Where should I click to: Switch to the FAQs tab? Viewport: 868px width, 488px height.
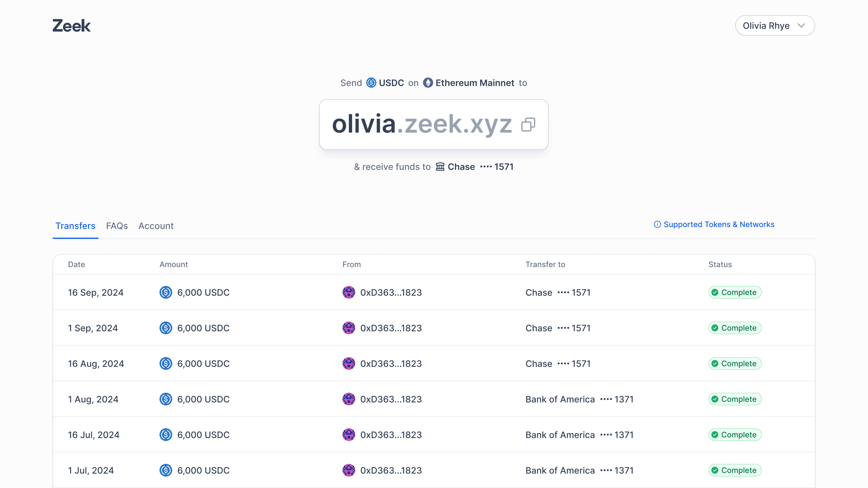coord(116,226)
